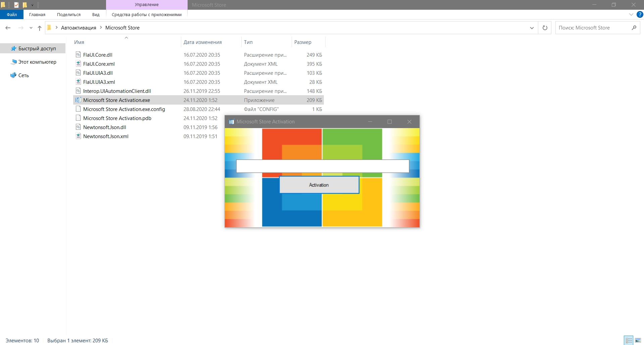The width and height of the screenshot is (644, 345).
Task: Click size value 395 КБ
Action: [314, 64]
